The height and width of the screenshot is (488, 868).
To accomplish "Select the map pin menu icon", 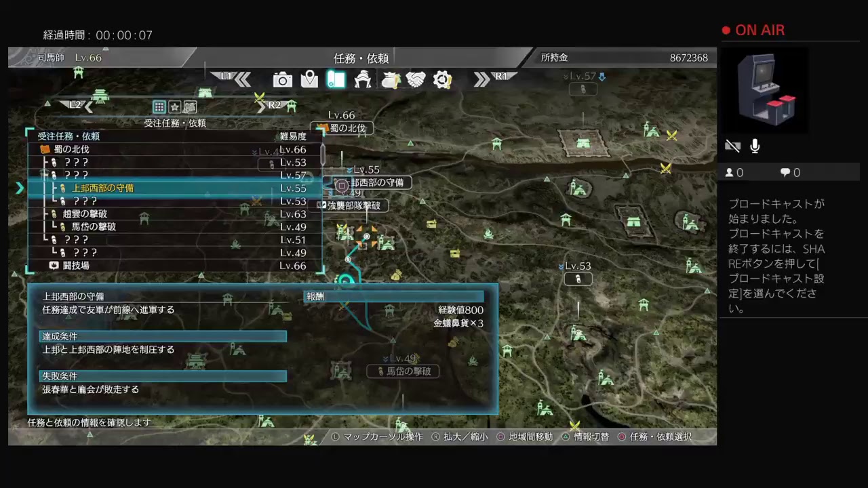I will 309,79.
